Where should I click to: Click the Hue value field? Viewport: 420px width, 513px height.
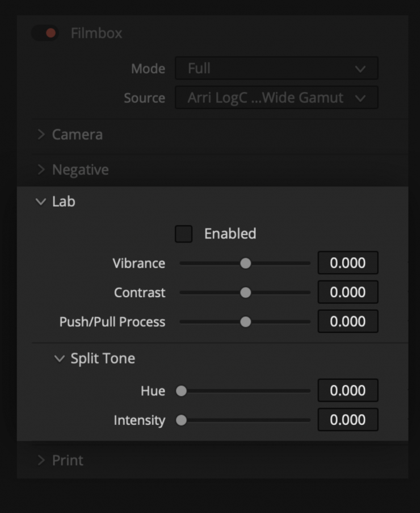pyautogui.click(x=347, y=391)
